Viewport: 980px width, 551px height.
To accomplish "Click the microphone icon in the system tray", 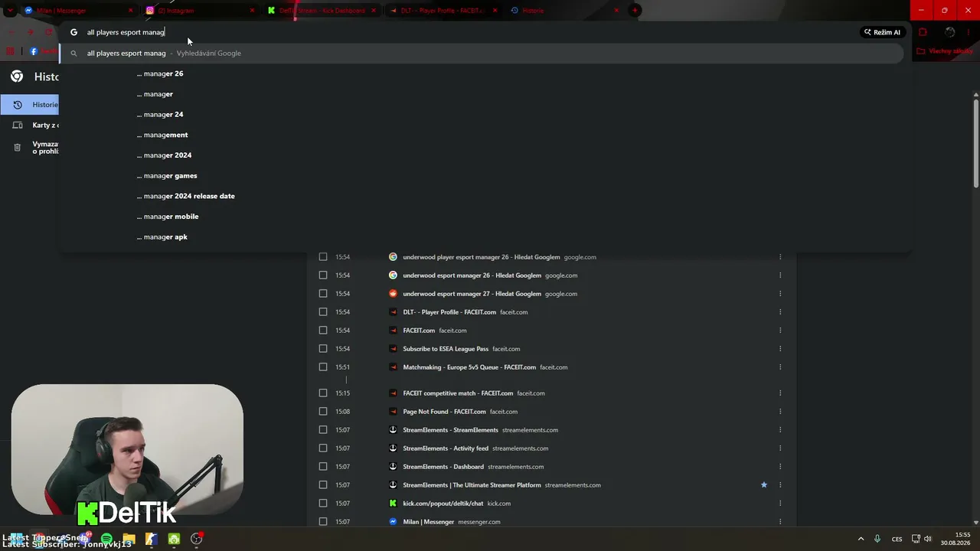I will (877, 539).
